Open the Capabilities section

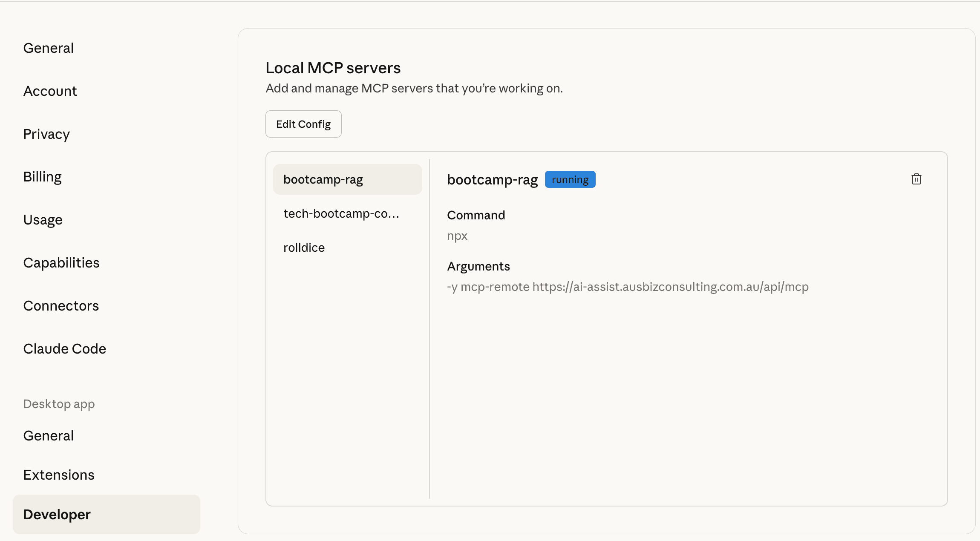point(61,263)
